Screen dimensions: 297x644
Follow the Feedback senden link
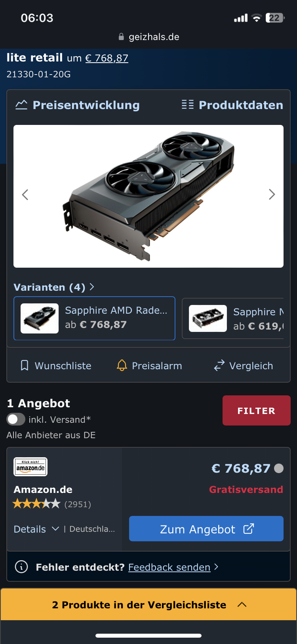(169, 567)
